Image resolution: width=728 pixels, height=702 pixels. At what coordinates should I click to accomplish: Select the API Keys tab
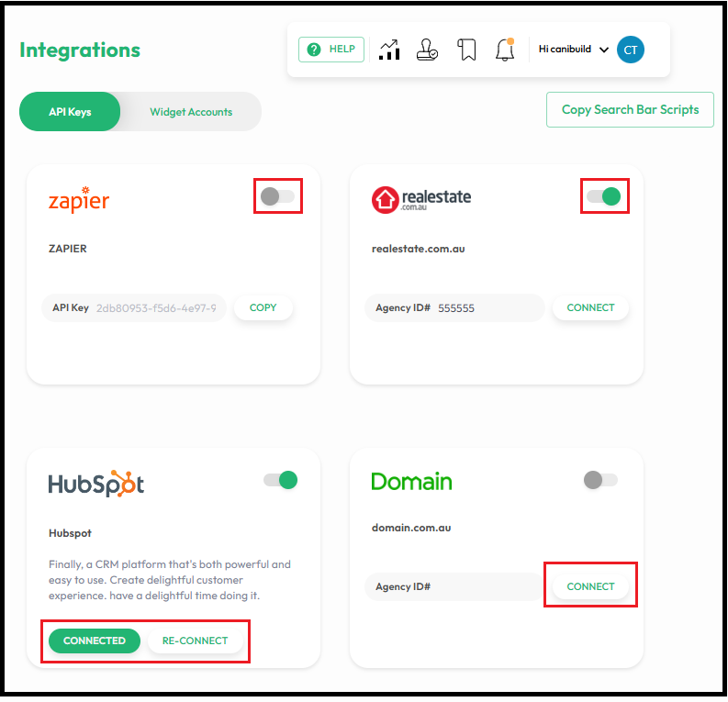(x=70, y=111)
